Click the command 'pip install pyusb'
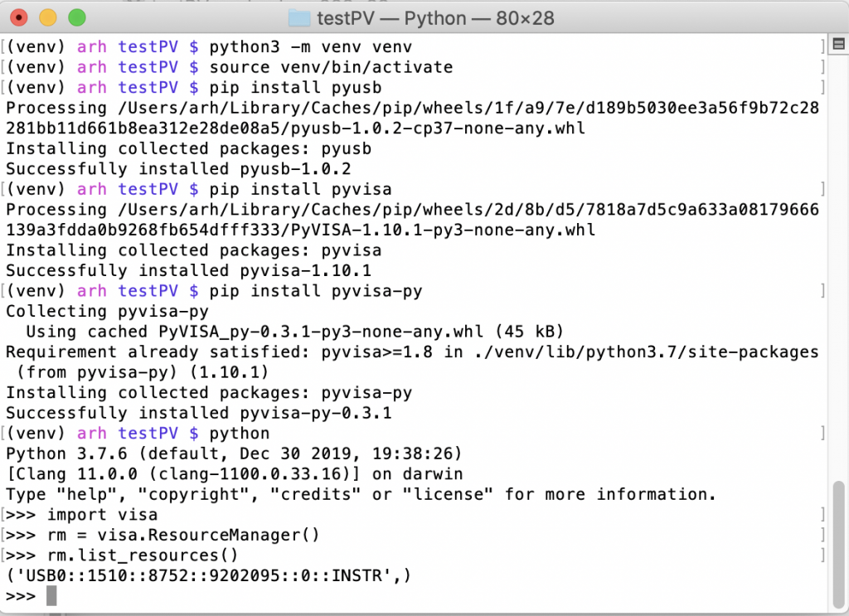Viewport: 849px width, 616px height. coord(296,88)
